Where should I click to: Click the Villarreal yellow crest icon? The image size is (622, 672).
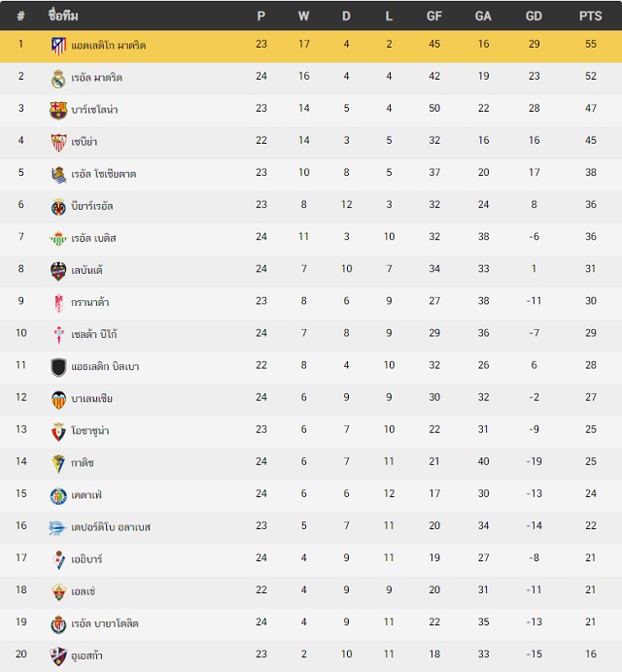(x=58, y=207)
